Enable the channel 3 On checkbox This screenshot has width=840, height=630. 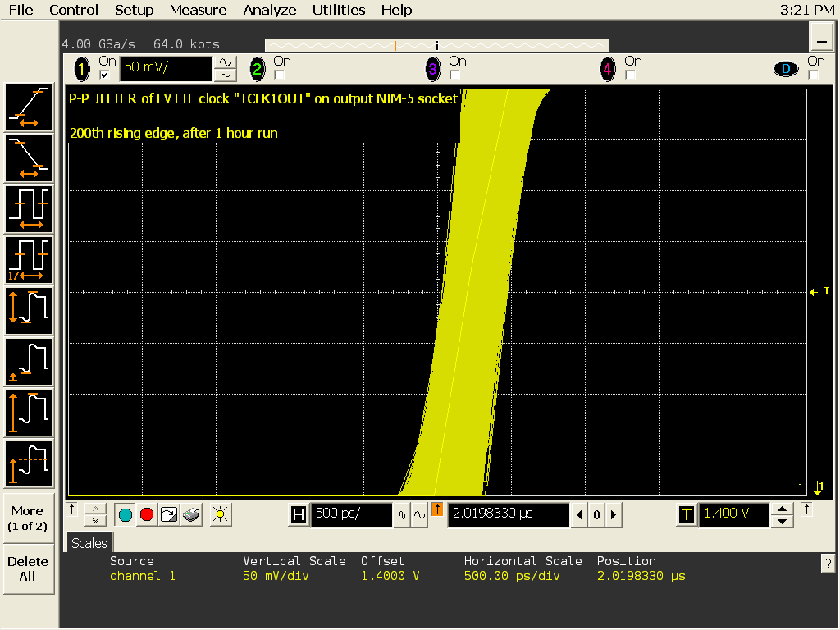click(454, 75)
